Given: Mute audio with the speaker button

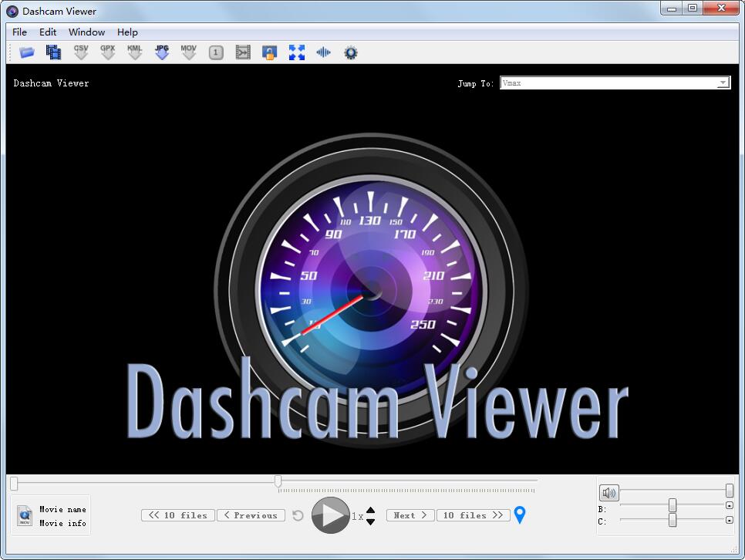Looking at the screenshot, I should tap(608, 491).
